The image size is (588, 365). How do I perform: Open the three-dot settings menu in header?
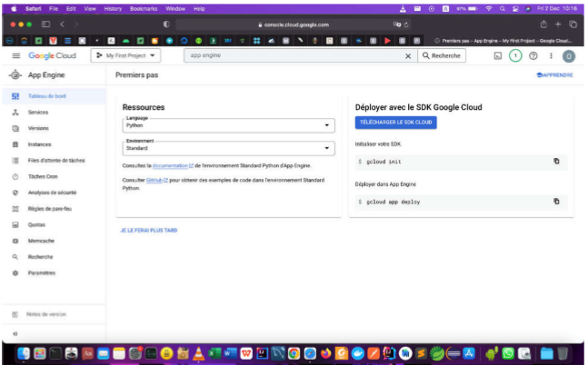[551, 55]
